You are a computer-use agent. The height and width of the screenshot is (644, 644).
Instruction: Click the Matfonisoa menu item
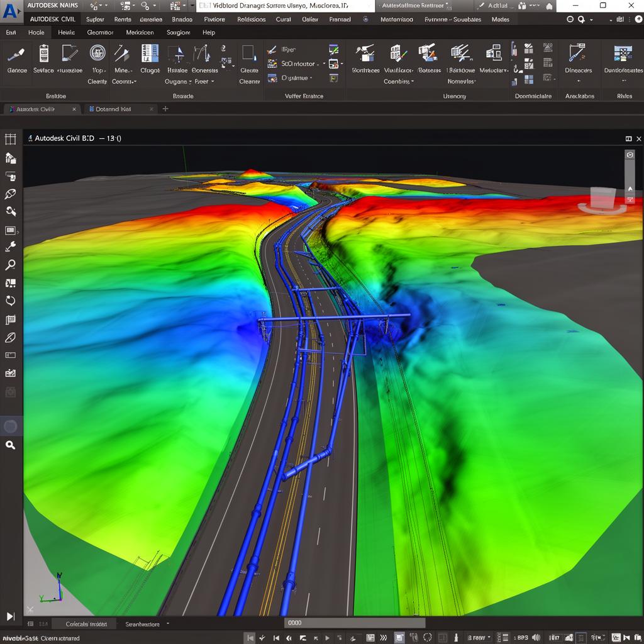[x=396, y=19]
